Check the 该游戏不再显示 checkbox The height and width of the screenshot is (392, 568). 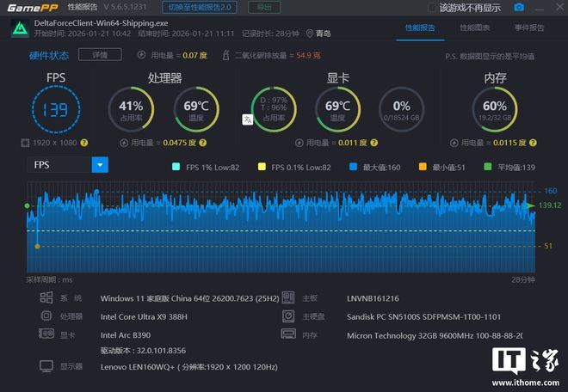432,8
